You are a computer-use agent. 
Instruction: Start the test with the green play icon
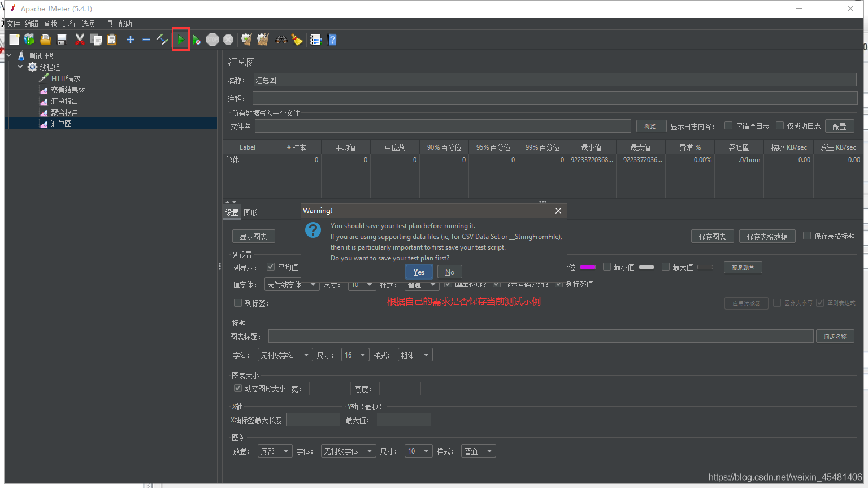(x=180, y=40)
